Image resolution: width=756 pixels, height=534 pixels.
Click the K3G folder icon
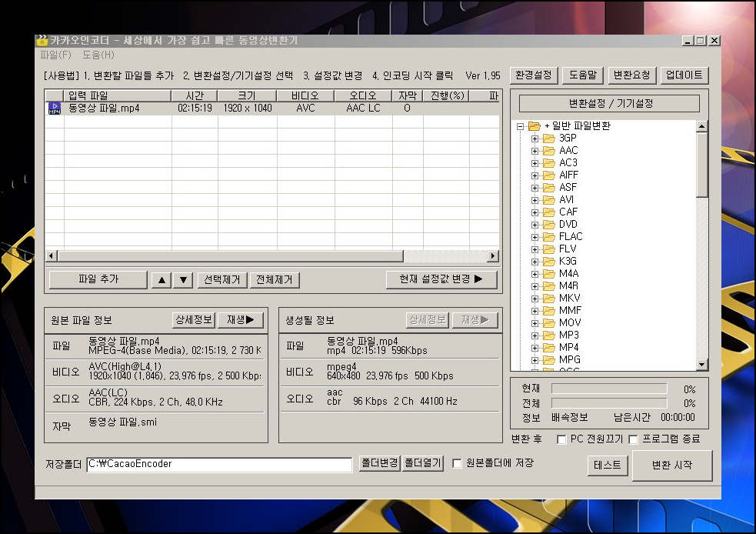click(x=548, y=262)
